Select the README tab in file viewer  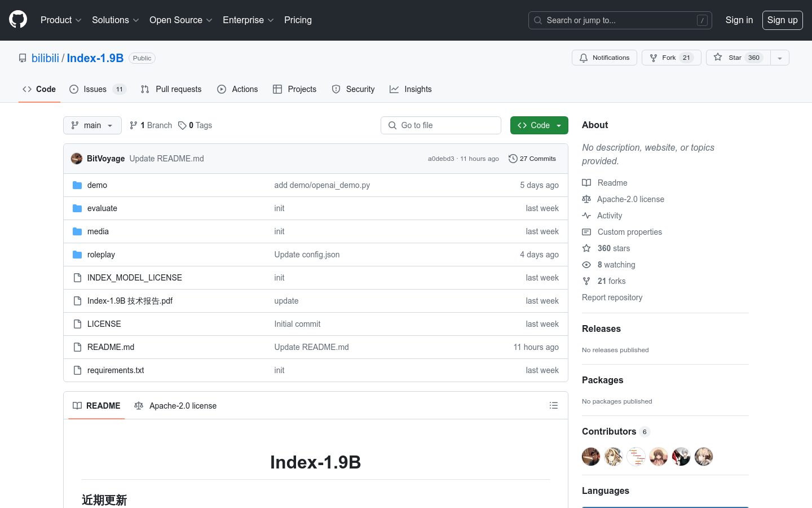(x=96, y=406)
